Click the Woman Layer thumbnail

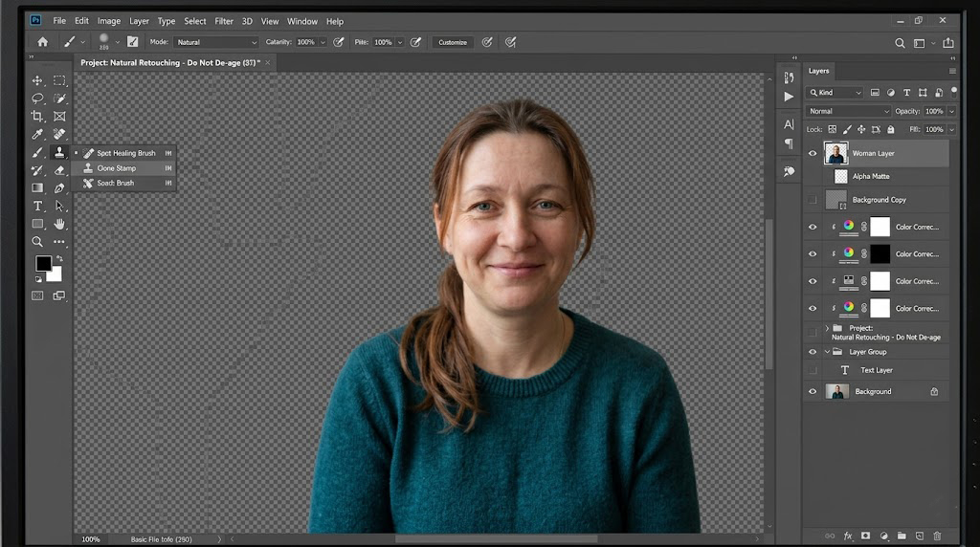coord(835,153)
